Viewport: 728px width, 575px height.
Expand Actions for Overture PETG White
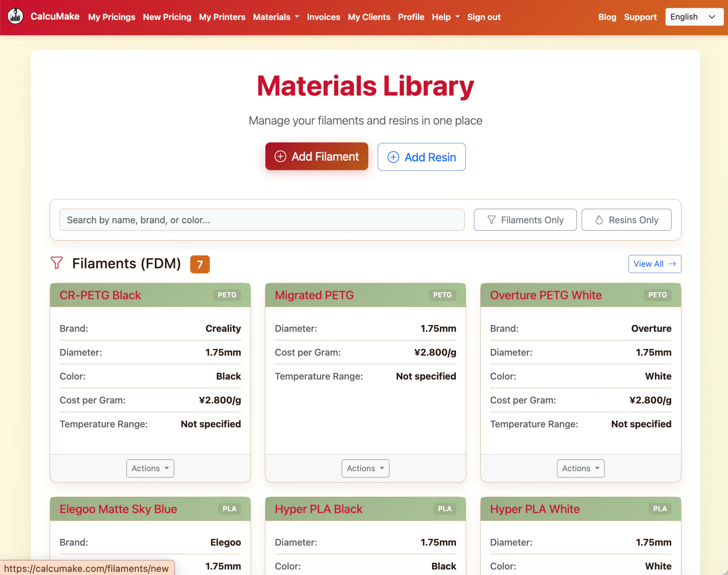coord(581,468)
